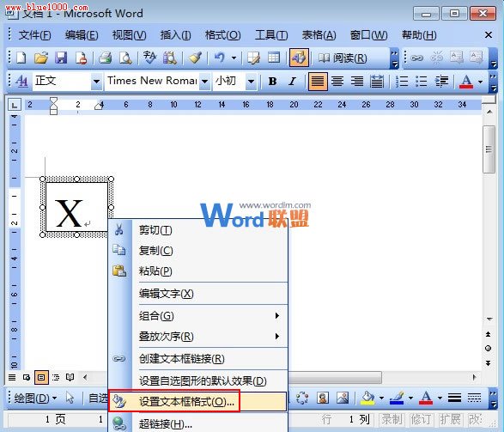The width and height of the screenshot is (504, 432).
Task: Choose 粘贴(P) from context menu
Action: pyautogui.click(x=198, y=271)
